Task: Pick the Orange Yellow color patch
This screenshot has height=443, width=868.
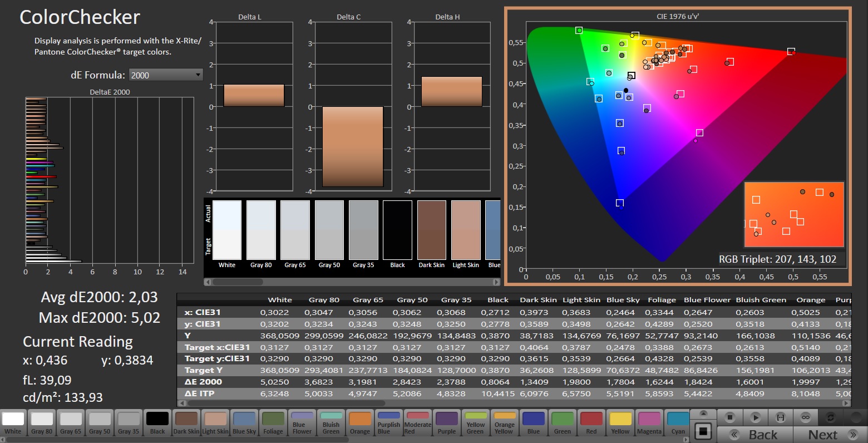Action: click(x=505, y=422)
